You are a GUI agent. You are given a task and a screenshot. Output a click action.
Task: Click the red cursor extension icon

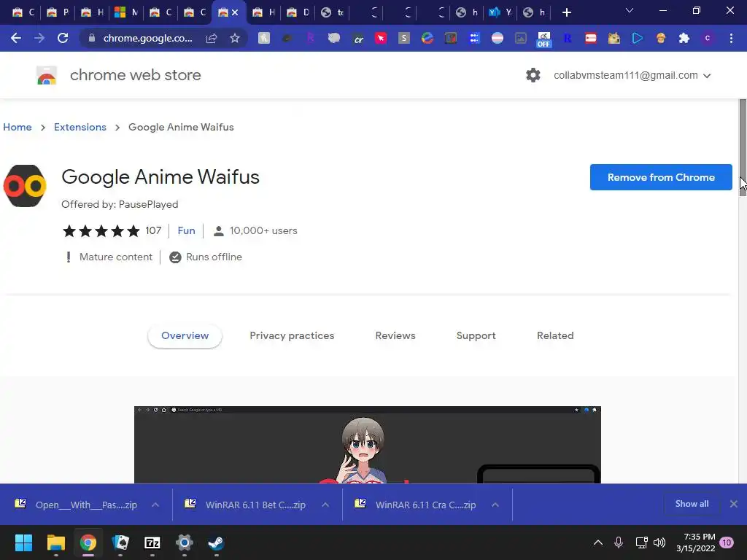point(381,38)
